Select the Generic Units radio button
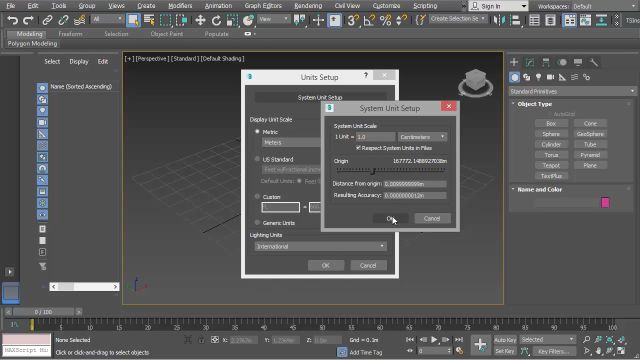The width and height of the screenshot is (640, 360). [257, 223]
